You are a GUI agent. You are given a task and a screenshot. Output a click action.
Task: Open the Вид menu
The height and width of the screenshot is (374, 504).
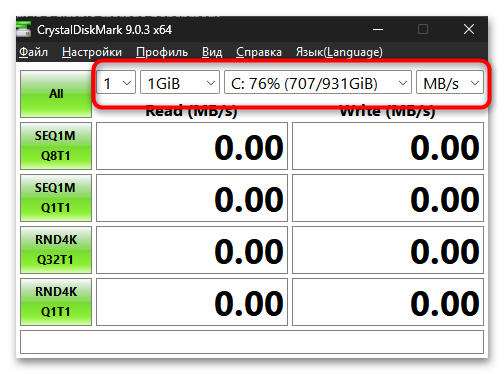pos(212,52)
